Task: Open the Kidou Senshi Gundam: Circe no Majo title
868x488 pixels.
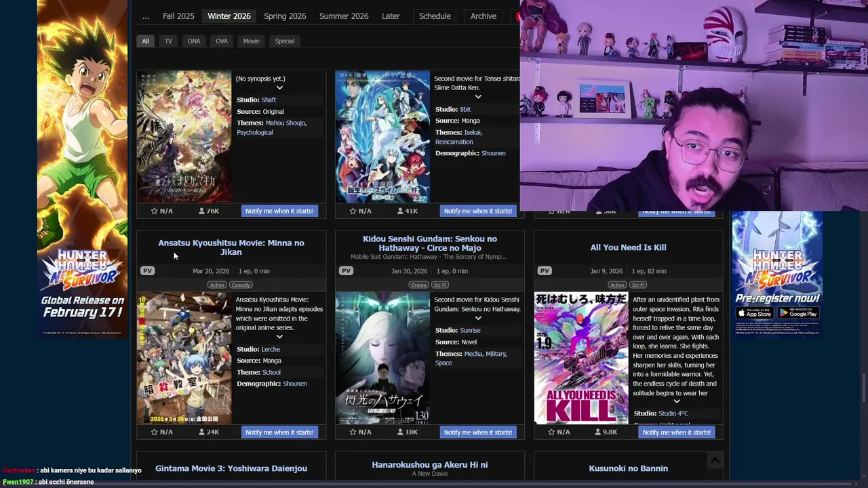Action: pyautogui.click(x=430, y=243)
